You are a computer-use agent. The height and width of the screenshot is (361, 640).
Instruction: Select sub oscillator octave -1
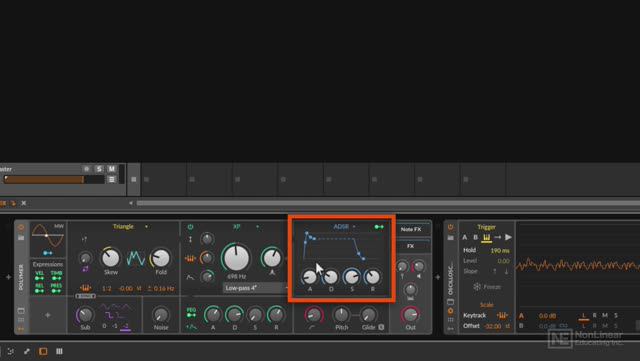(115, 326)
